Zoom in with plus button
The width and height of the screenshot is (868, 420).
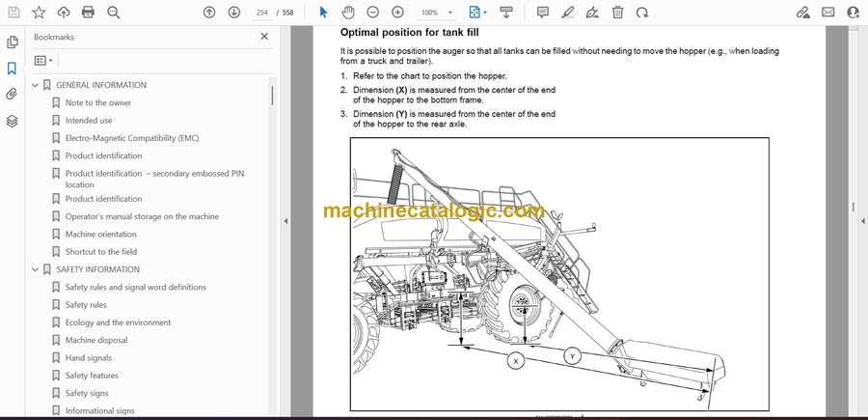[397, 13]
